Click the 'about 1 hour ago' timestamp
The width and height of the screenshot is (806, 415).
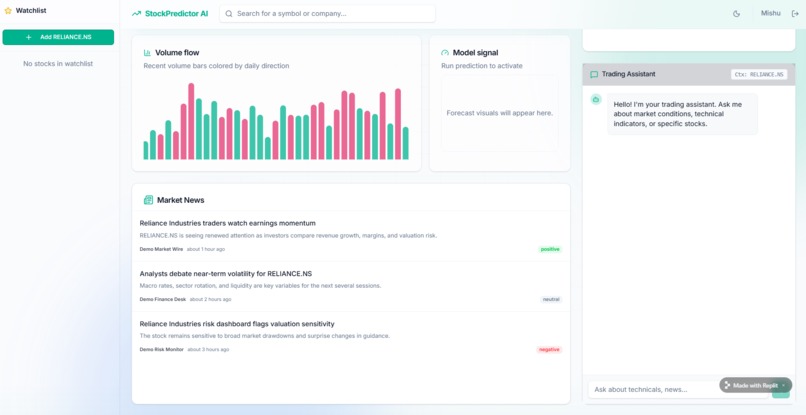tap(206, 249)
